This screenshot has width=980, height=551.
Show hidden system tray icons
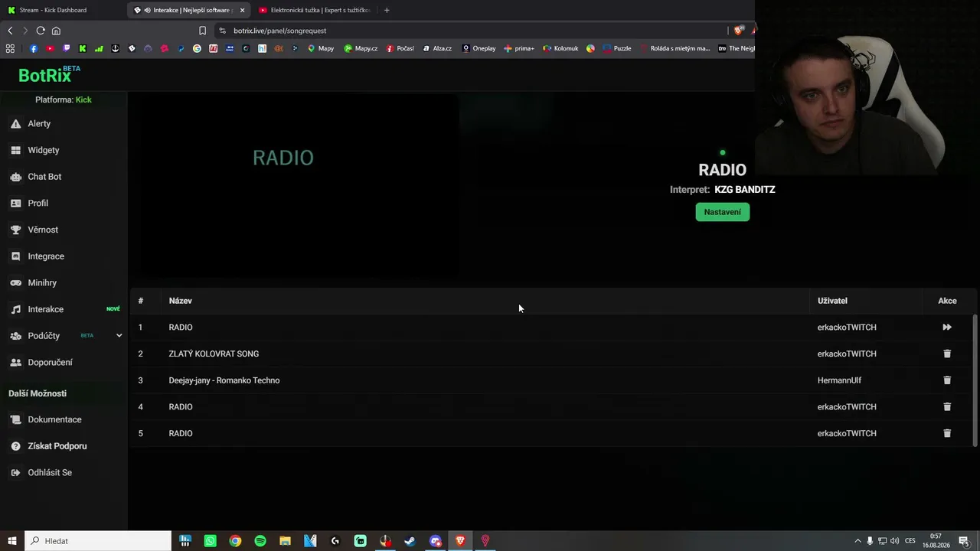[857, 541]
